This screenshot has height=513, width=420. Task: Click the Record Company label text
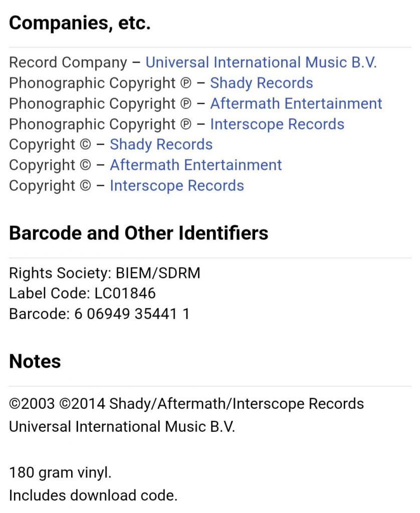pyautogui.click(x=68, y=63)
